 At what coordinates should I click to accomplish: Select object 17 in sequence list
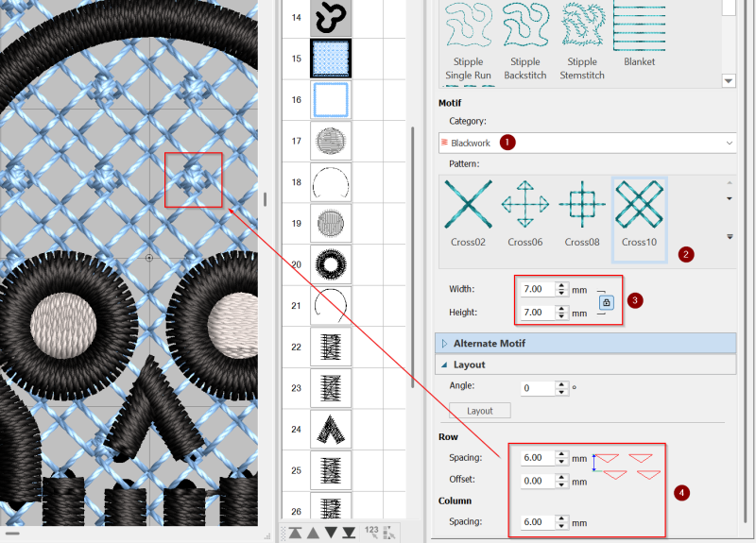point(331,141)
